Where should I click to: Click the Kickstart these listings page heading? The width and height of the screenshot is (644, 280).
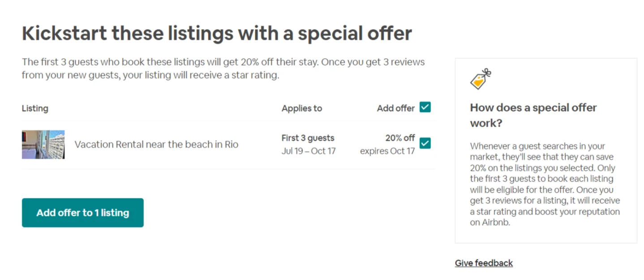click(217, 34)
